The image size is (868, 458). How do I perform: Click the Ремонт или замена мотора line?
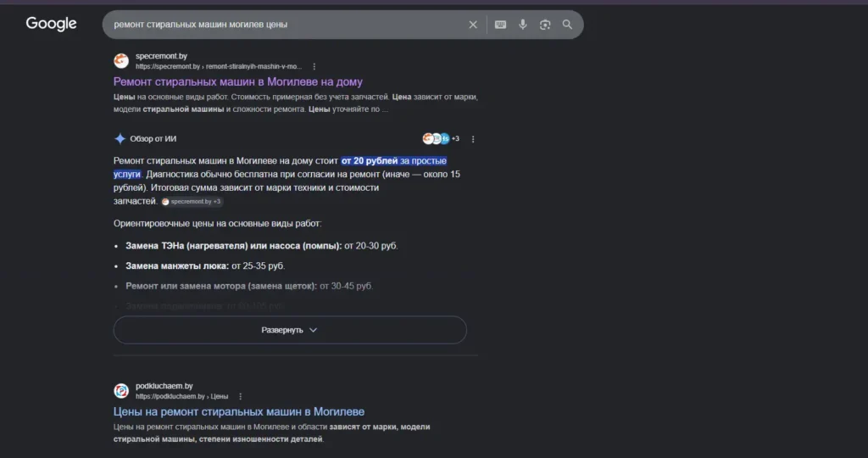tap(249, 287)
